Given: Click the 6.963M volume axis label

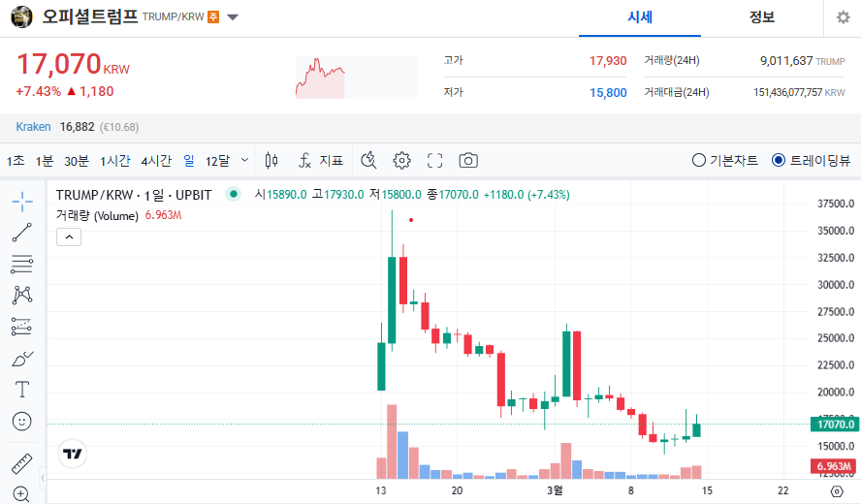Looking at the screenshot, I should [x=834, y=466].
